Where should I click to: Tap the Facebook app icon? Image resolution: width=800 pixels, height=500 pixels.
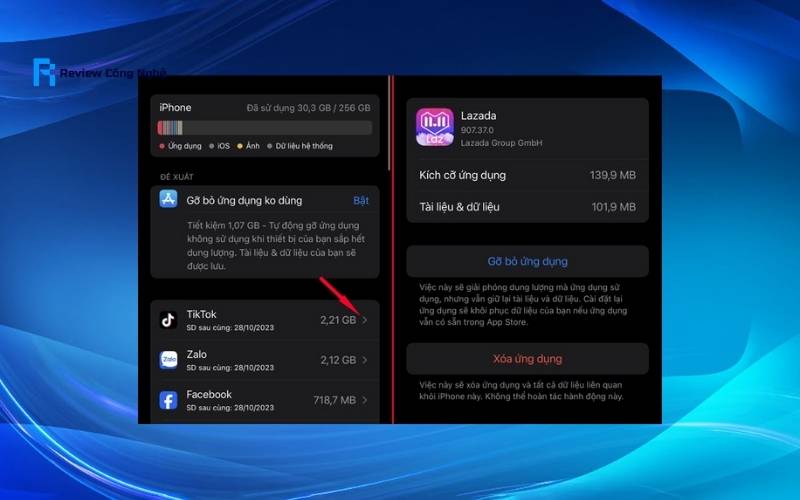(168, 400)
